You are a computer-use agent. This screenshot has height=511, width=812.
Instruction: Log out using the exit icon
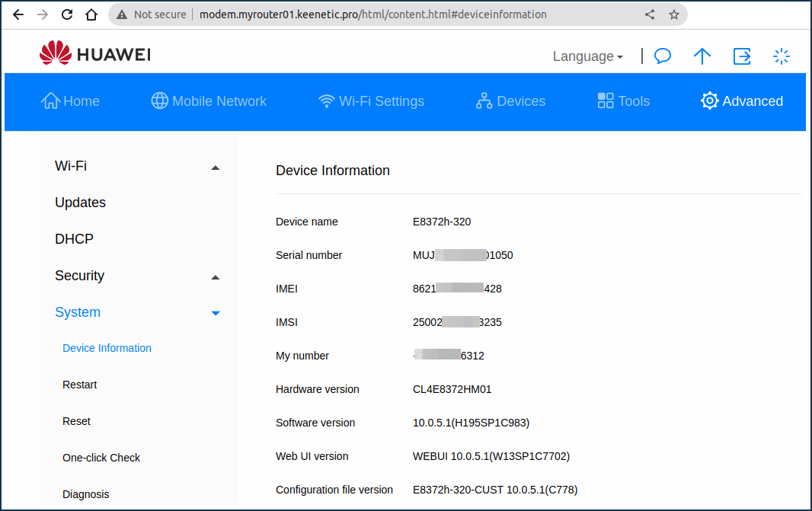(742, 56)
